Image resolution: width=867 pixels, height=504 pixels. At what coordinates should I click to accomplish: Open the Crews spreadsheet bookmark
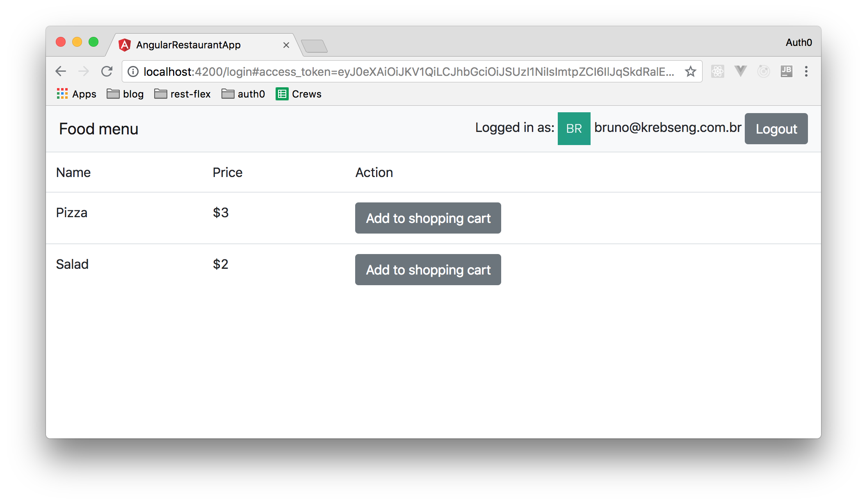(299, 94)
